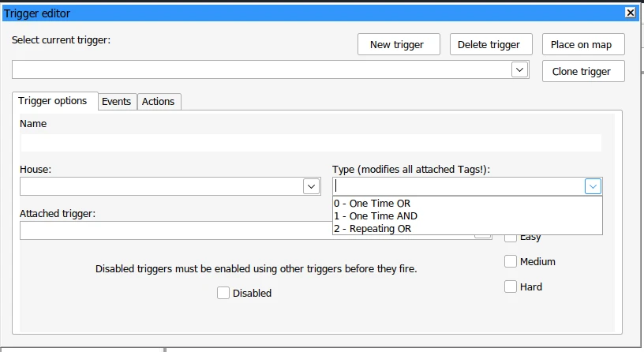
Task: Pick the '2 - Repeating OR' type
Action: click(x=373, y=229)
